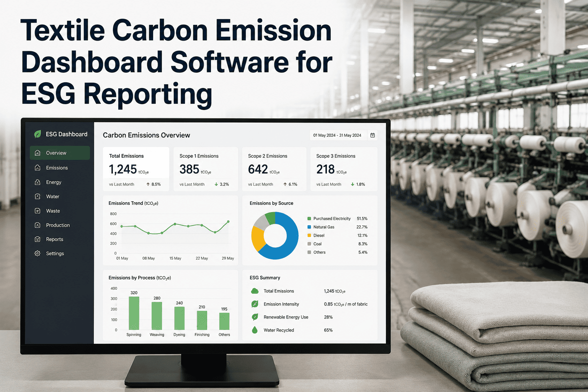Viewport: 588px width, 392px height.
Task: Click the 65% Water Recycled value
Action: click(x=328, y=330)
